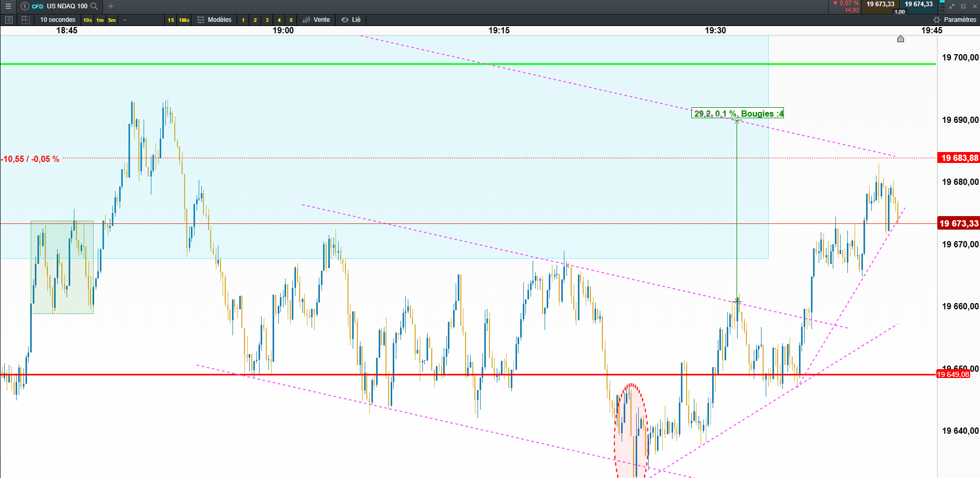
Task: Click the 1,00 spread quantity box
Action: click(x=899, y=11)
